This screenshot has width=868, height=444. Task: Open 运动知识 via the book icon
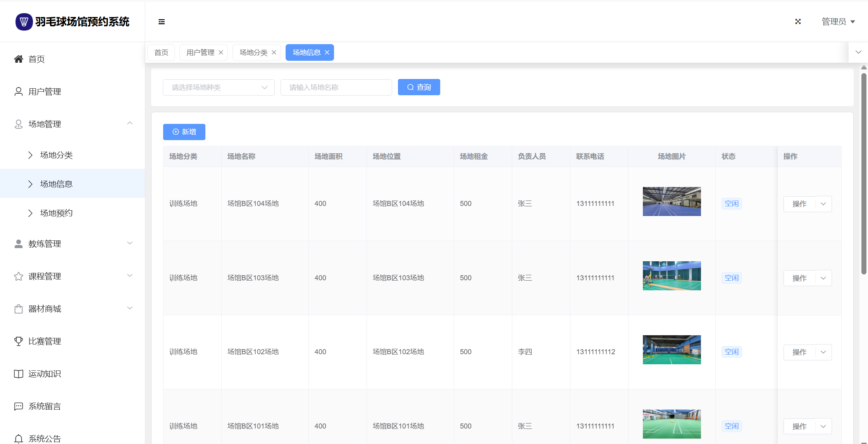[x=18, y=374]
